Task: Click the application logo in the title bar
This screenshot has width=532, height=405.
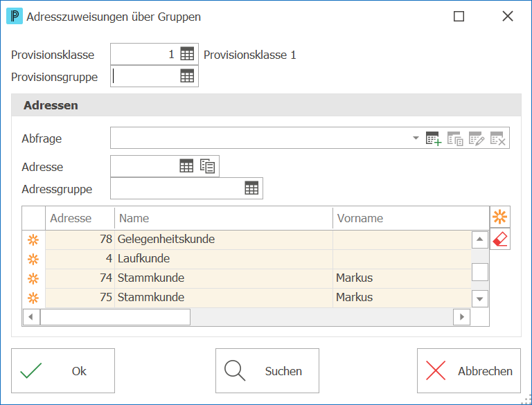Action: (15, 16)
